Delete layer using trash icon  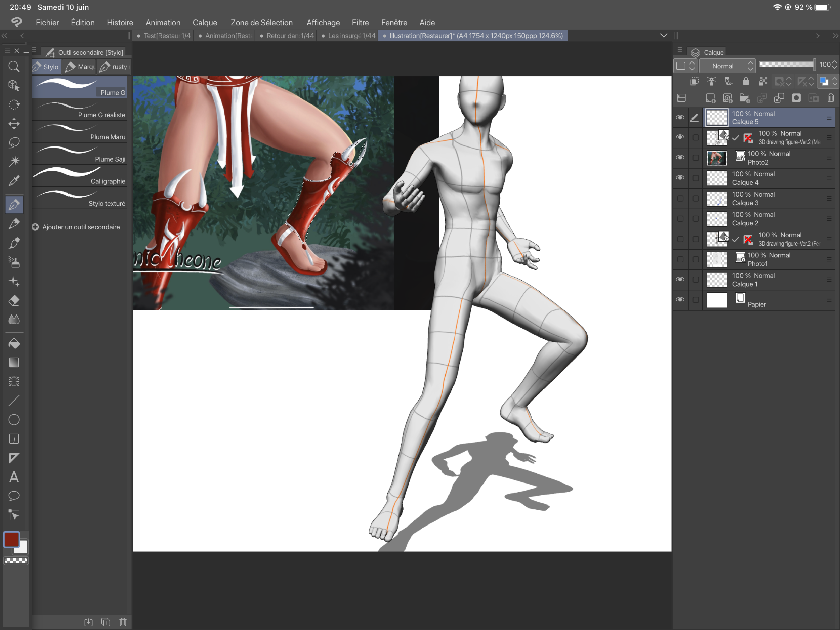[831, 98]
